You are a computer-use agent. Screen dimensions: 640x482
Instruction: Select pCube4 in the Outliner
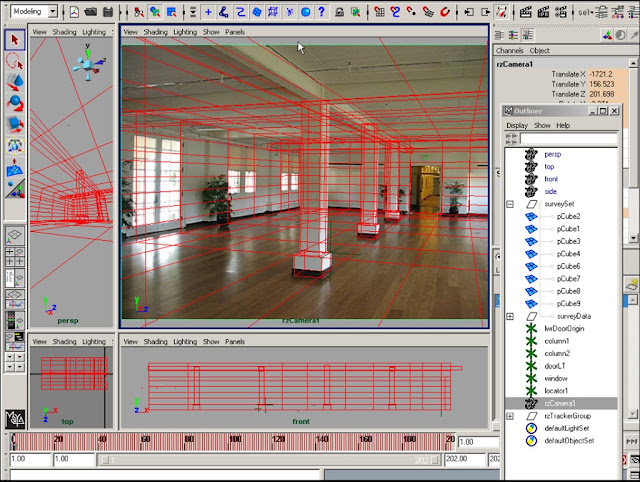click(x=568, y=254)
